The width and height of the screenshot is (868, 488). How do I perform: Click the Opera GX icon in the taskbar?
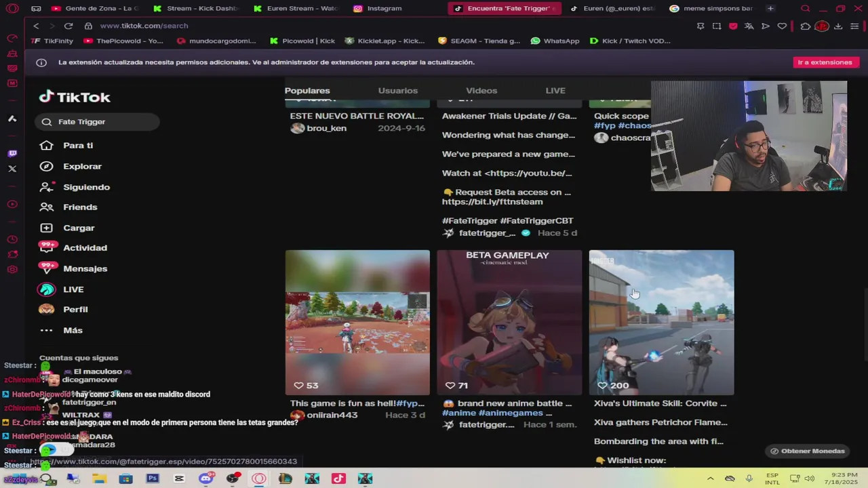pyautogui.click(x=258, y=479)
